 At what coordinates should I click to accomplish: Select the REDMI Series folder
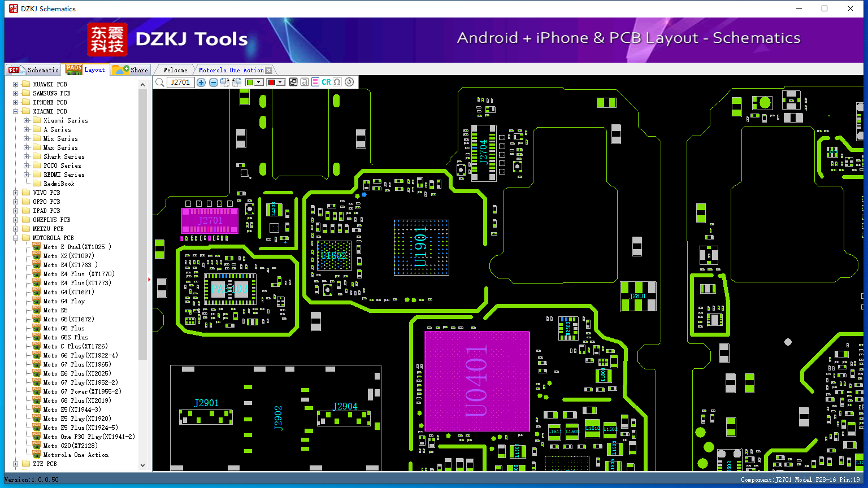[x=64, y=175]
